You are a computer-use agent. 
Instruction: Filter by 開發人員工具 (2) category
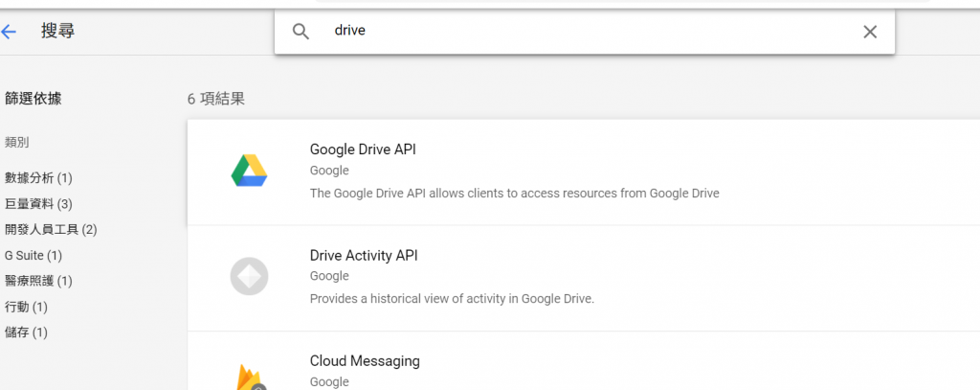pyautogui.click(x=51, y=230)
